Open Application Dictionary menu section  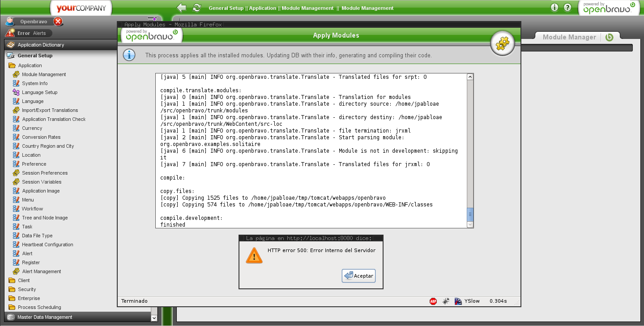pyautogui.click(x=41, y=45)
